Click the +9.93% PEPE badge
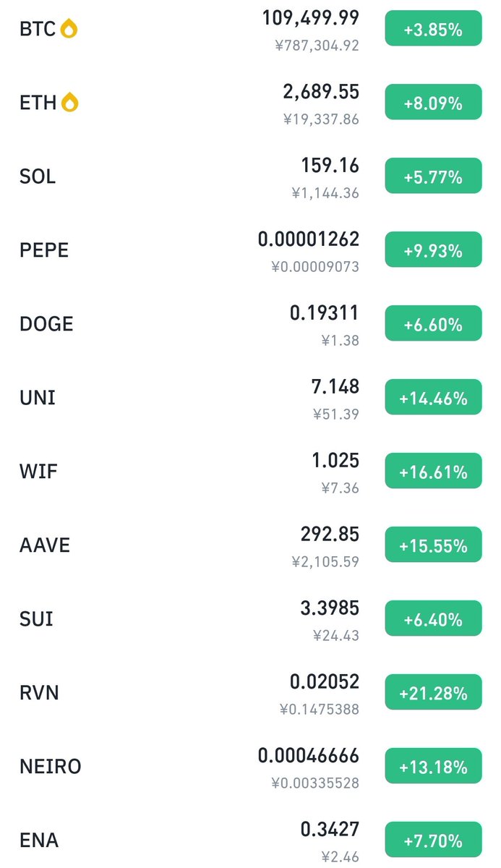Screen dimensions: 501x868 [x=433, y=251]
